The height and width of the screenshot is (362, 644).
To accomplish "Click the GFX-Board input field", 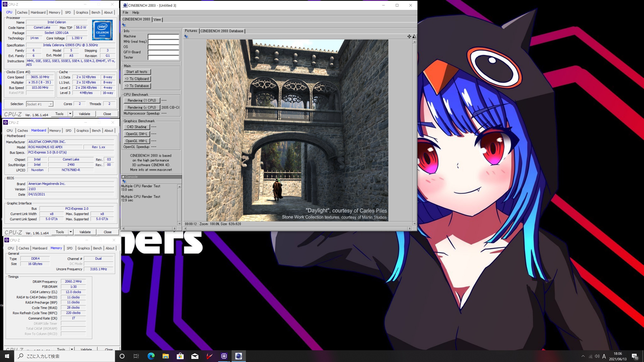I will pos(164,52).
